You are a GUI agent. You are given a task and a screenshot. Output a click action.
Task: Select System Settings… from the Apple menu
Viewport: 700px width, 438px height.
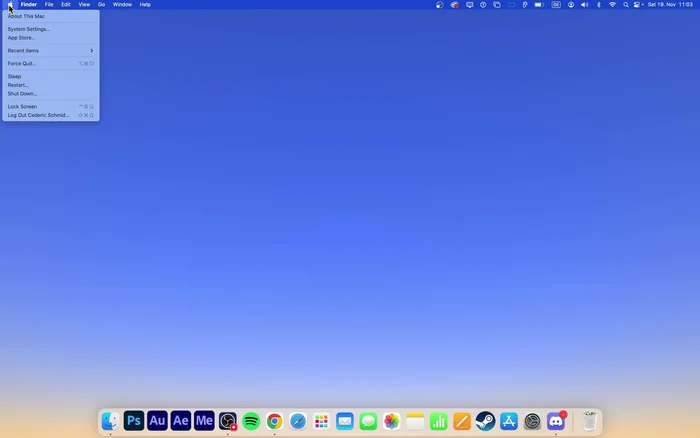[28, 29]
